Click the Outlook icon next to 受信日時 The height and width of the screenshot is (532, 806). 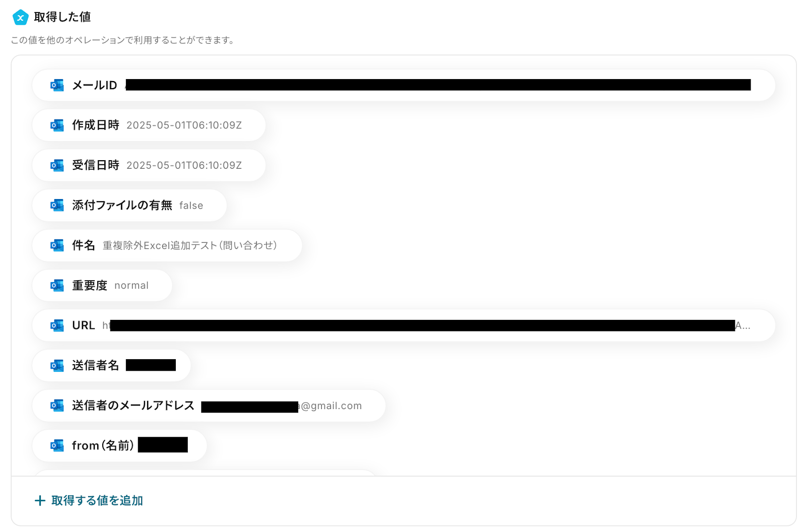57,165
